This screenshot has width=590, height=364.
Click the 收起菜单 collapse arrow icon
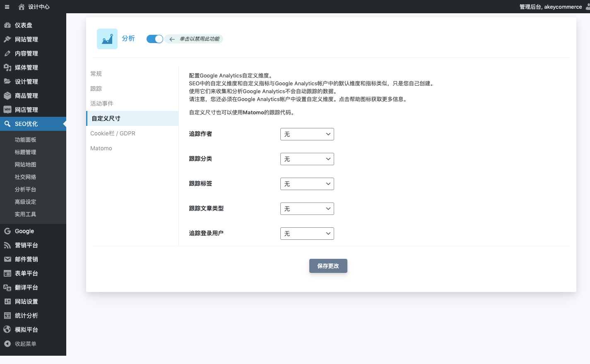click(x=7, y=344)
